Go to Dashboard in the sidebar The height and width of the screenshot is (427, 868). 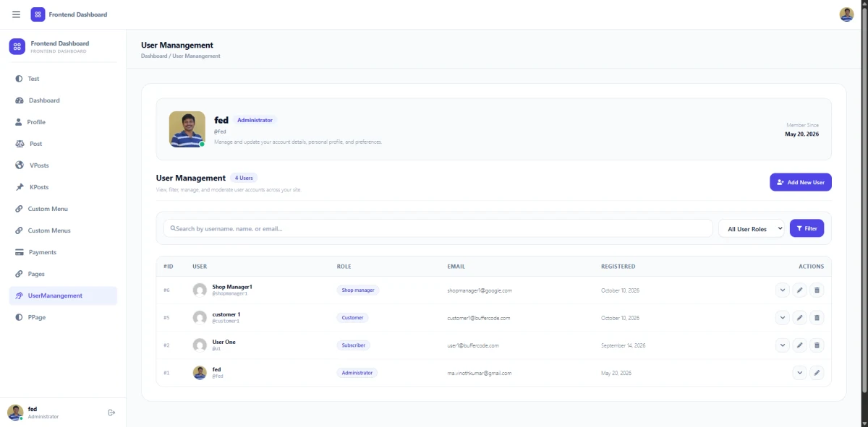click(63, 100)
